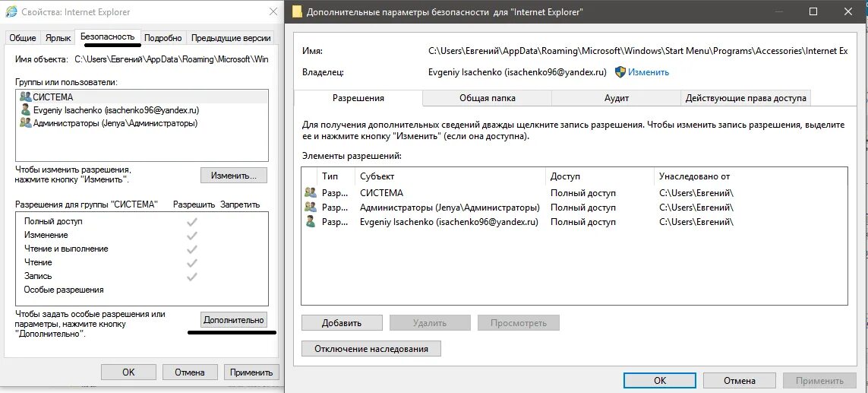Click Применить in the Properties window
868x393 pixels.
(251, 372)
